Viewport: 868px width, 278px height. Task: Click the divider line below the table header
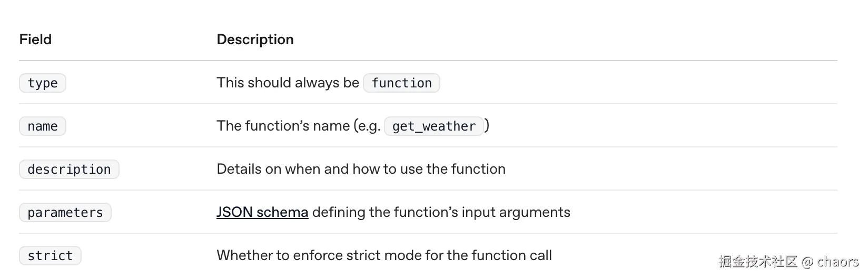428,61
